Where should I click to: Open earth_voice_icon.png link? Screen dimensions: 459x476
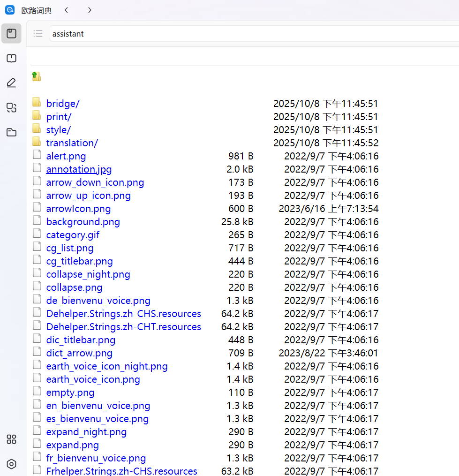(93, 379)
